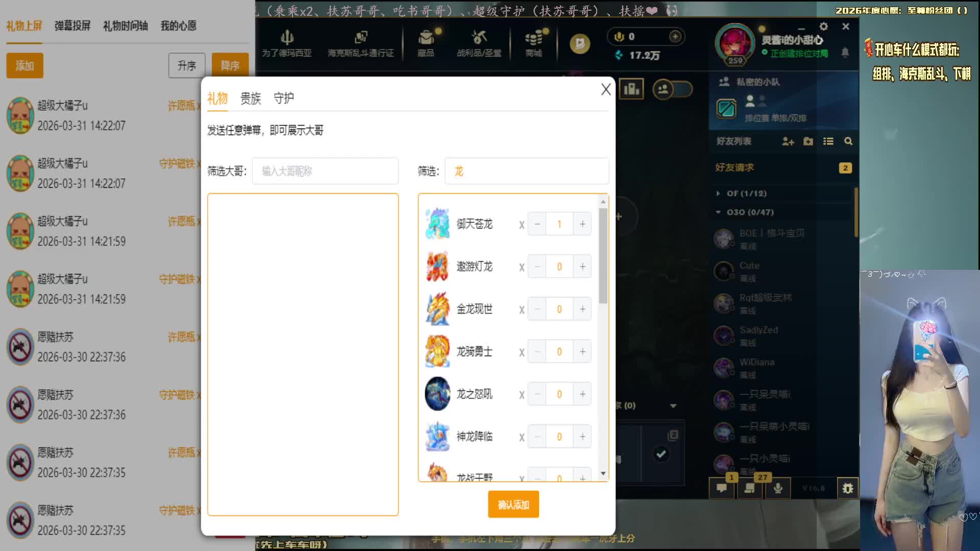The image size is (980, 551).
Task: Close the gift dialog with X
Action: pos(606,89)
